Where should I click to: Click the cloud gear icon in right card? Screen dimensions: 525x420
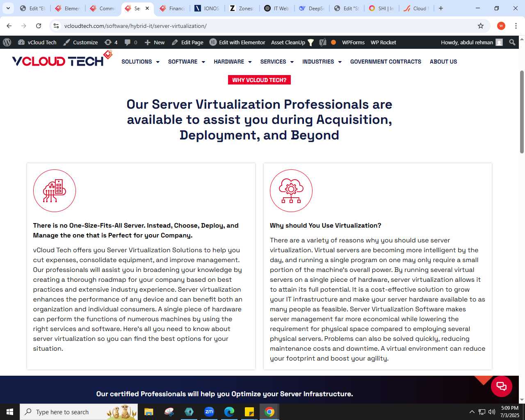click(291, 191)
